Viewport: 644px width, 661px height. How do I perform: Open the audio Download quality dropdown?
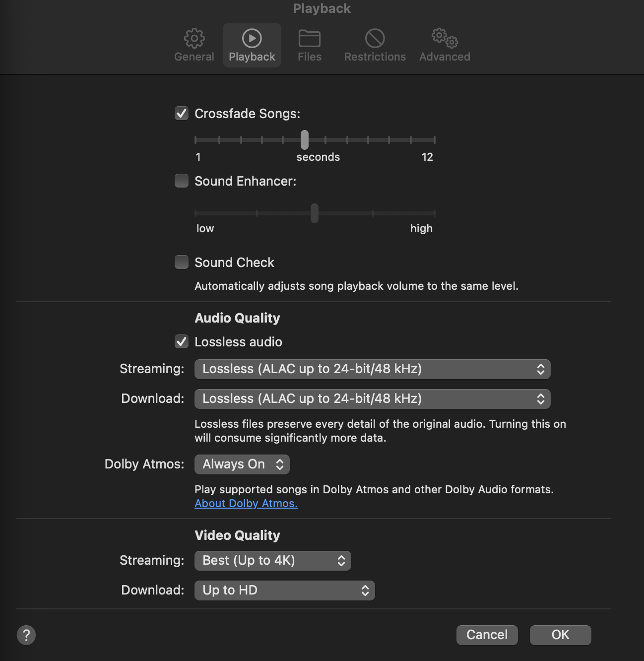coord(373,399)
